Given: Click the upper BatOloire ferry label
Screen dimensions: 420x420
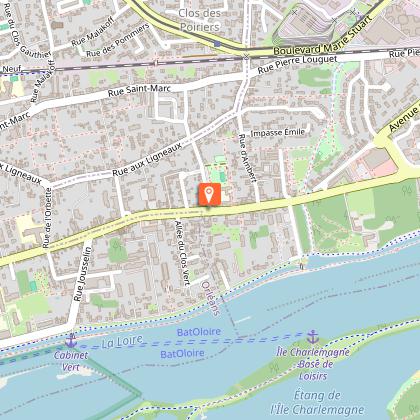Looking at the screenshot, I should [x=199, y=332].
